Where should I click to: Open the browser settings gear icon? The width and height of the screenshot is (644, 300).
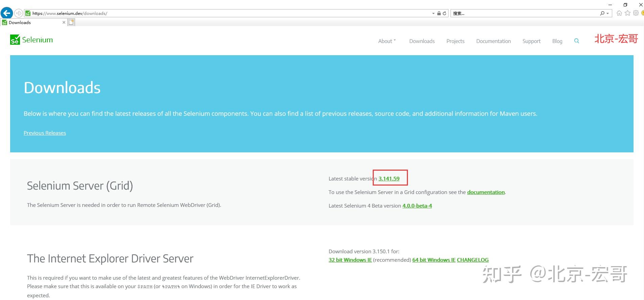point(636,13)
